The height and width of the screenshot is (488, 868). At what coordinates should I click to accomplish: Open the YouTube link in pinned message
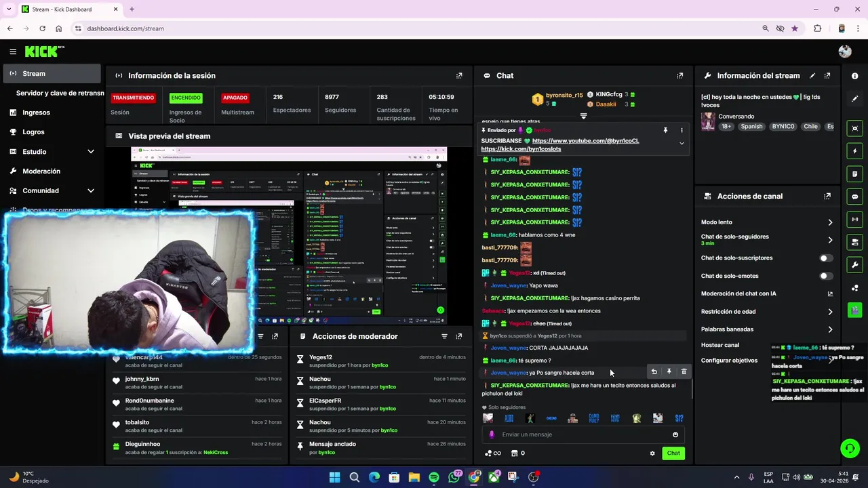pyautogui.click(x=585, y=141)
